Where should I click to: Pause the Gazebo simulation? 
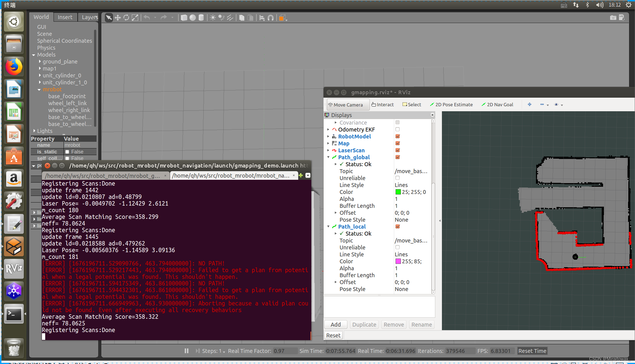point(186,351)
